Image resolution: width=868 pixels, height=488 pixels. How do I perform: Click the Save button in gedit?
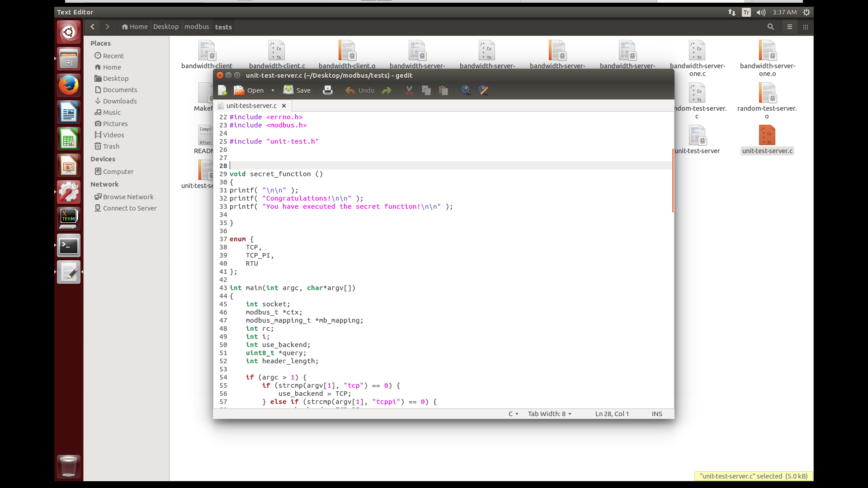click(297, 90)
